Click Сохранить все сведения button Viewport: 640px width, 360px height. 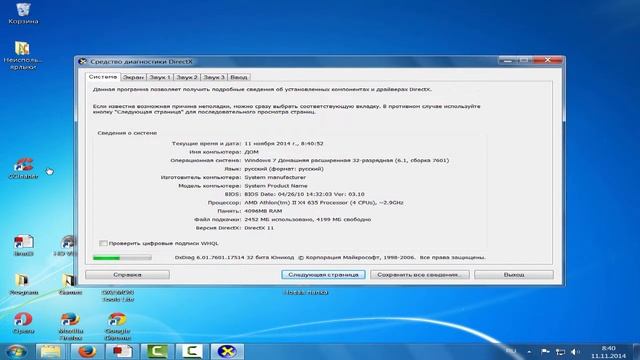tap(420, 275)
